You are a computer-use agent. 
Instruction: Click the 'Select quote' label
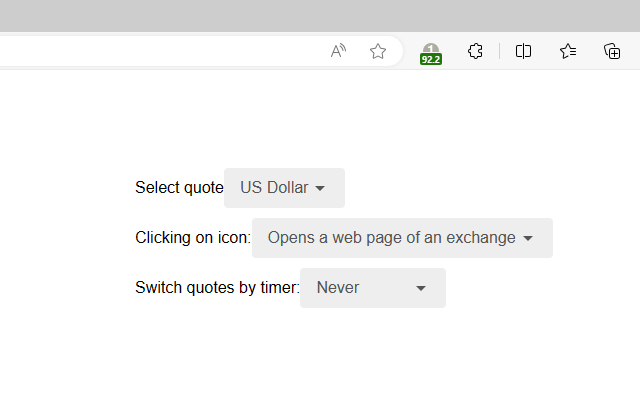[x=179, y=188]
